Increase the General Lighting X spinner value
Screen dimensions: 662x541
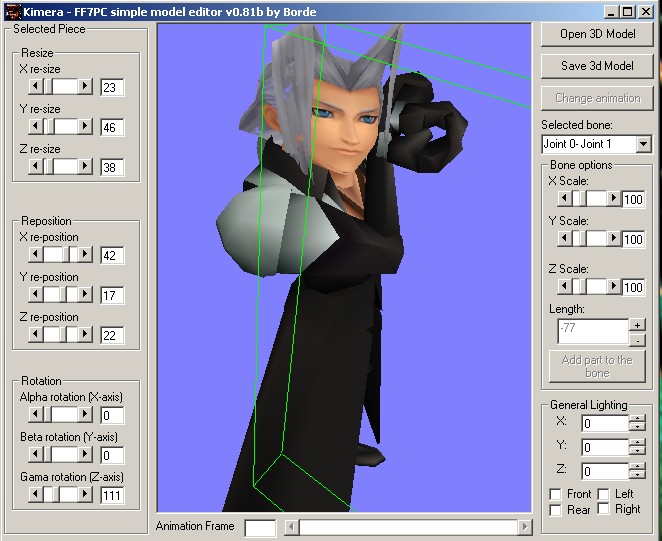(x=637, y=419)
